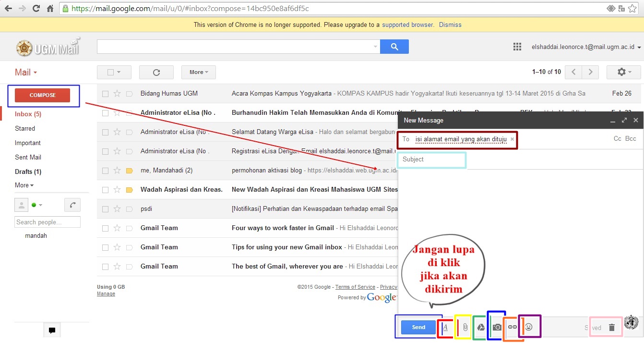644x343 pixels.
Task: Open chat contact mandah
Action: (x=36, y=236)
